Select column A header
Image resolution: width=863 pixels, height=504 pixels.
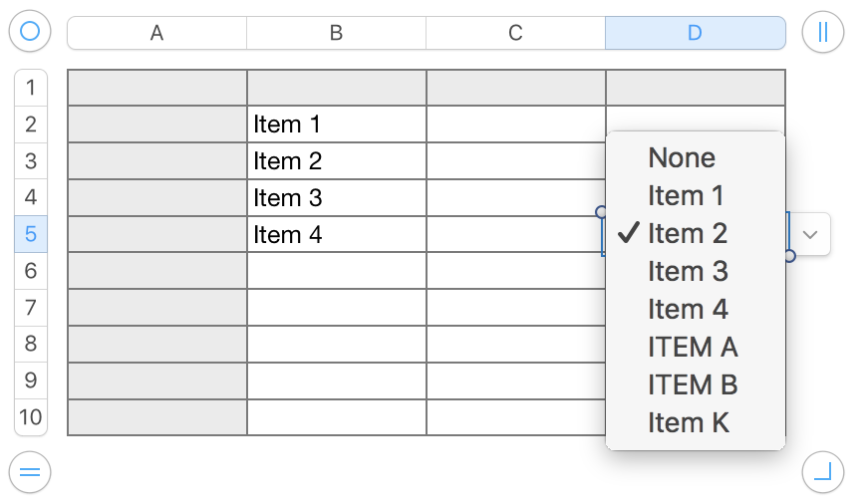(x=156, y=33)
